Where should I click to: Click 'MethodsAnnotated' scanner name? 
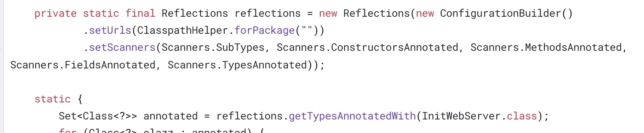click(573, 47)
